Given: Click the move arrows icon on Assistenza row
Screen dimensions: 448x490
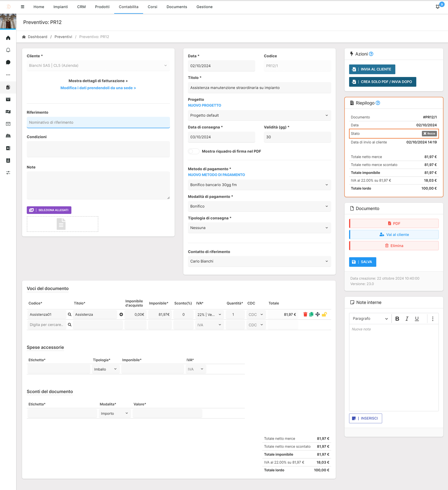Looking at the screenshot, I should [x=318, y=314].
